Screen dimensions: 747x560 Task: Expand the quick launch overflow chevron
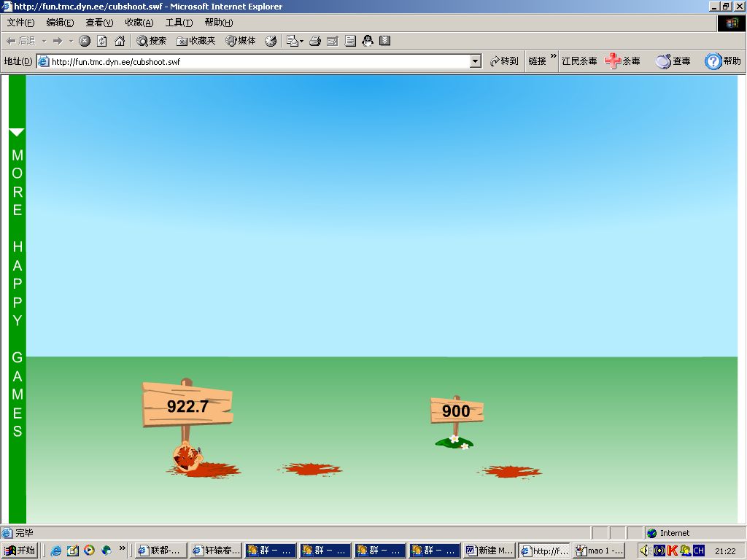(x=122, y=548)
